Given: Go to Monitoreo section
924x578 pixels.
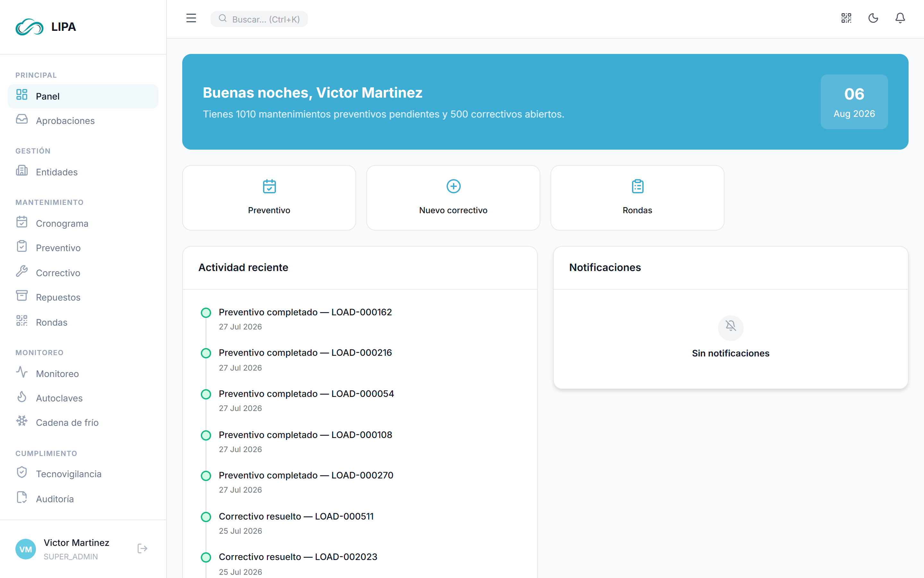Looking at the screenshot, I should [83, 374].
